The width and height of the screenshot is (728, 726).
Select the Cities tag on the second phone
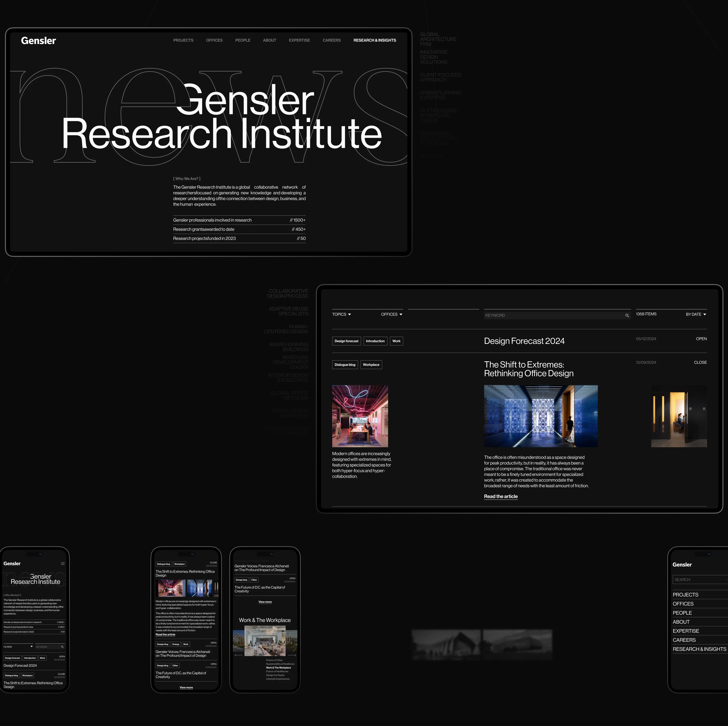tap(175, 666)
